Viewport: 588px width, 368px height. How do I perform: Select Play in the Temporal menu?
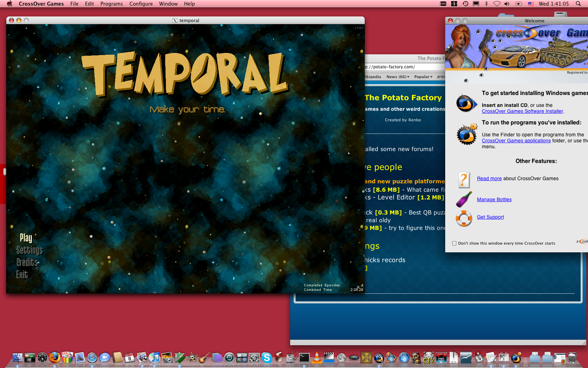tap(26, 238)
